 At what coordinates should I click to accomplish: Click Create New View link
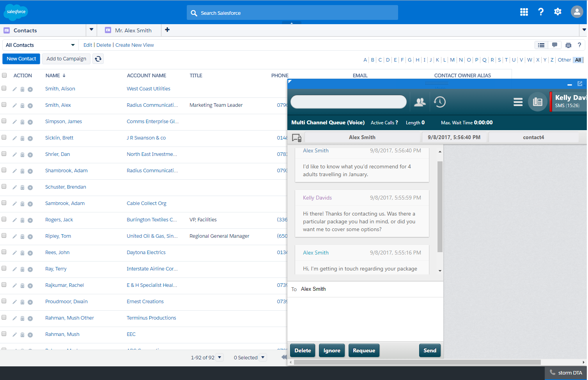(135, 45)
